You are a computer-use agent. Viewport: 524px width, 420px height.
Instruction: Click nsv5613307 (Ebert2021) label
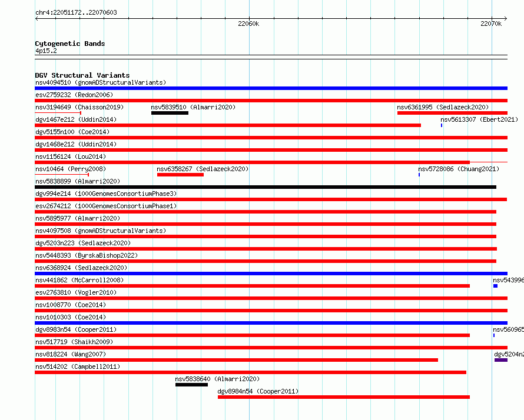[x=479, y=119]
